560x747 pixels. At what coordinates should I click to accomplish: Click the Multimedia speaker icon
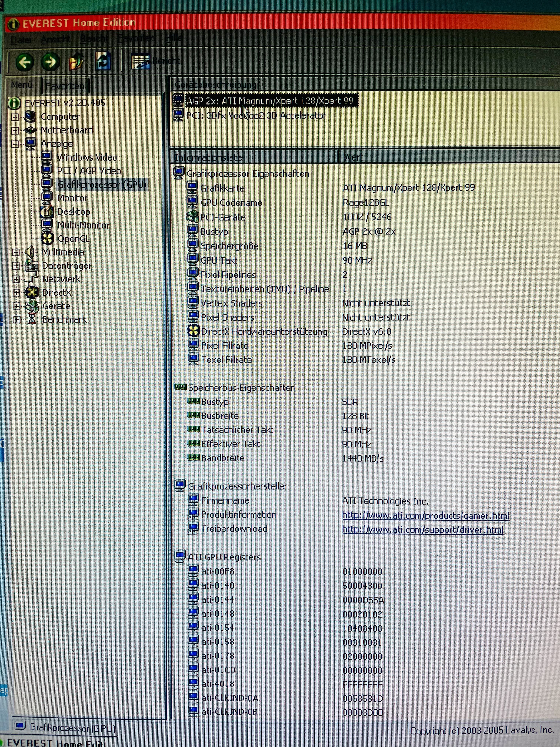[x=32, y=252]
